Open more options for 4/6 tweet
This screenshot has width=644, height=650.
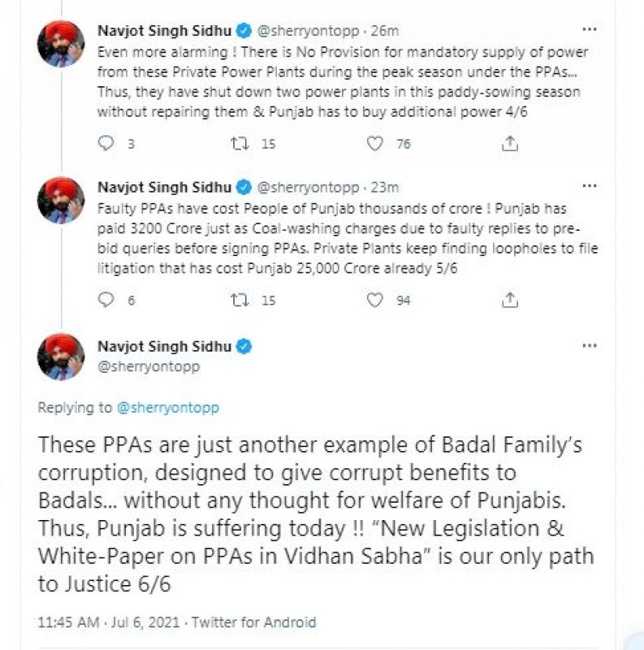pos(590,31)
